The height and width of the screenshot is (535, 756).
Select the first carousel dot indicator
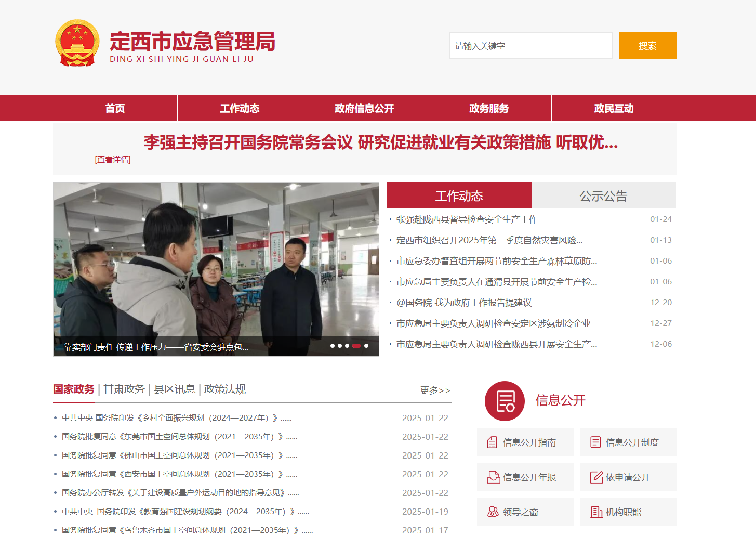333,346
